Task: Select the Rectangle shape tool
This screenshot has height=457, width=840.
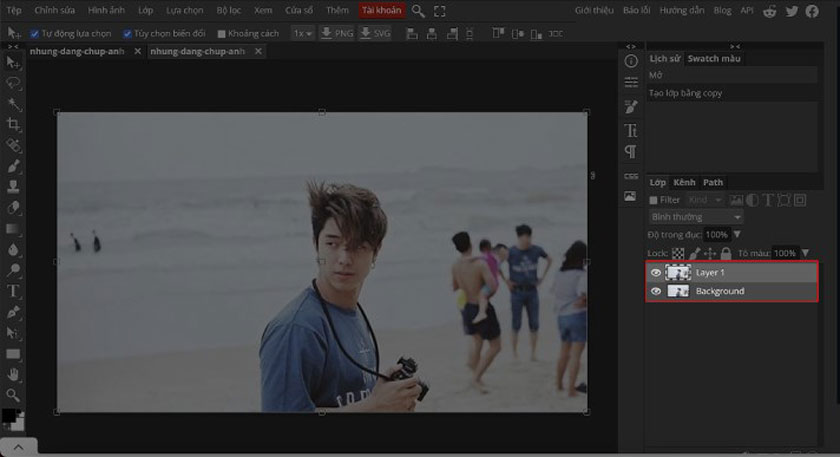Action: coord(13,354)
